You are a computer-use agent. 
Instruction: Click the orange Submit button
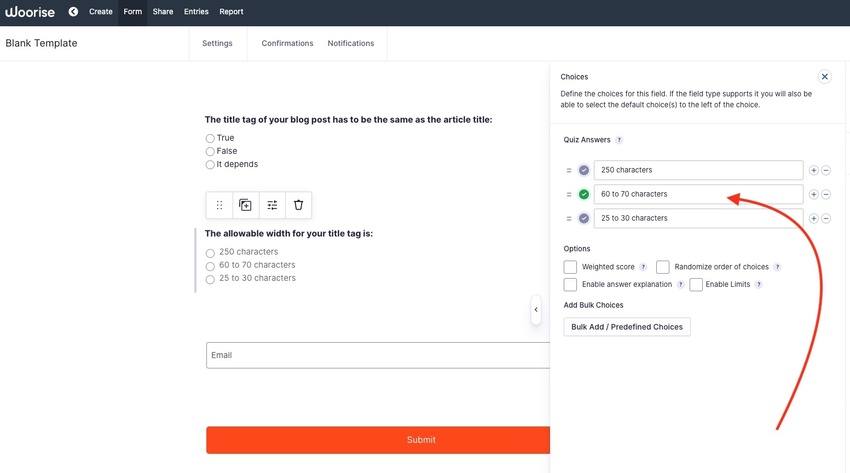click(x=378, y=440)
